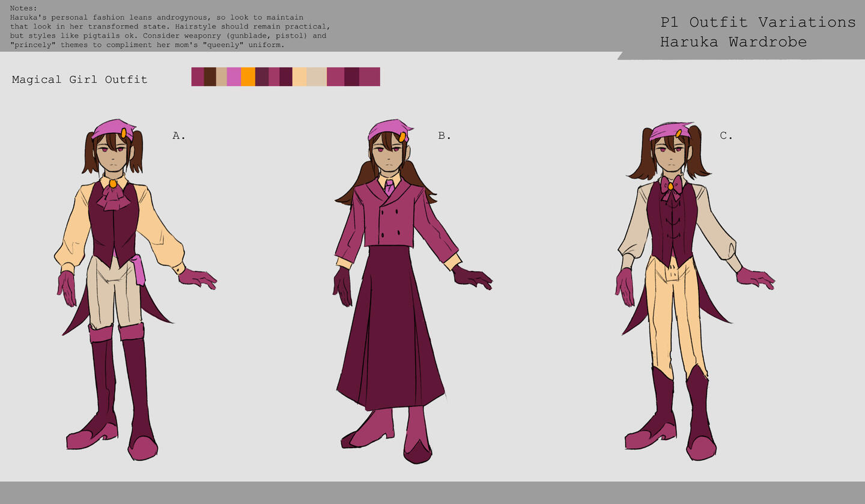
Task: Click the 'Haruka Wardrobe' subtitle
Action: coord(733,41)
